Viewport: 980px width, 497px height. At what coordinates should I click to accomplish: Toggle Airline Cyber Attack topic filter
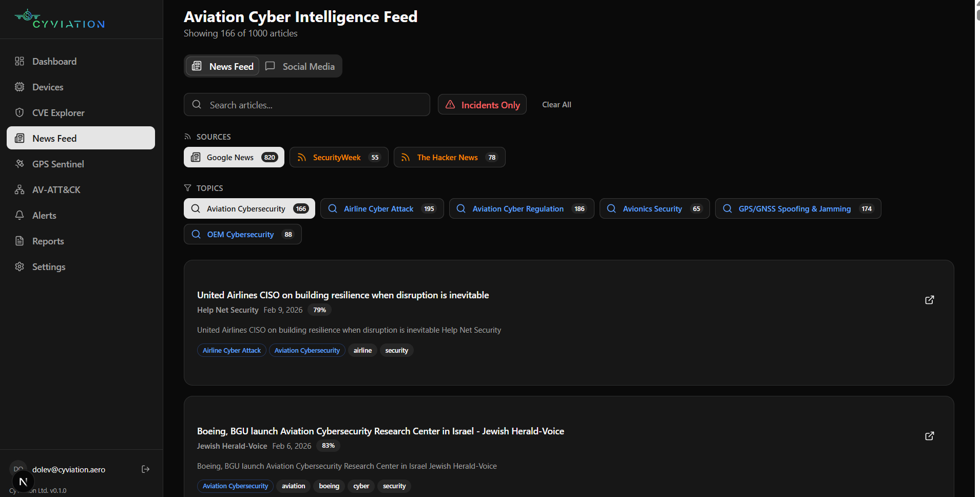pyautogui.click(x=382, y=208)
